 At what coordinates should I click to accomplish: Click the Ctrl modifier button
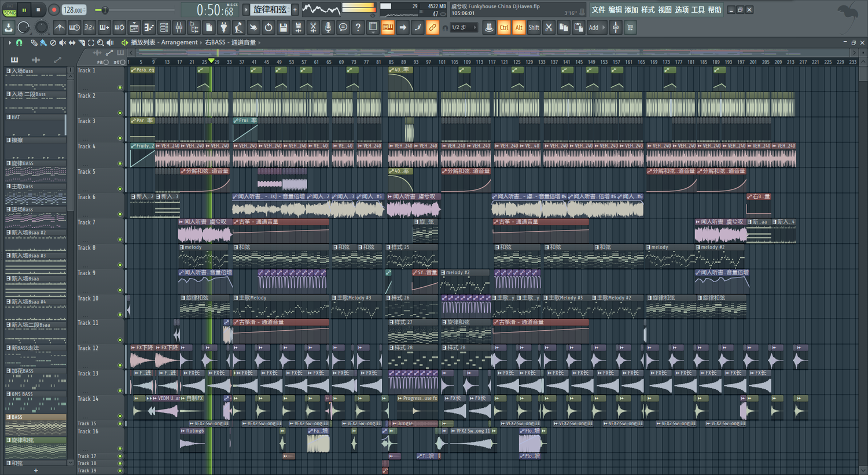[504, 27]
